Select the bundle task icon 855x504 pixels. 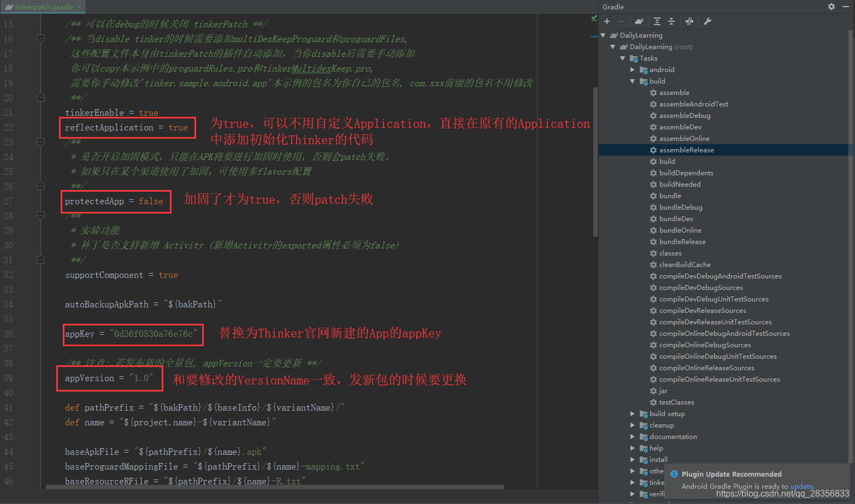tap(653, 195)
